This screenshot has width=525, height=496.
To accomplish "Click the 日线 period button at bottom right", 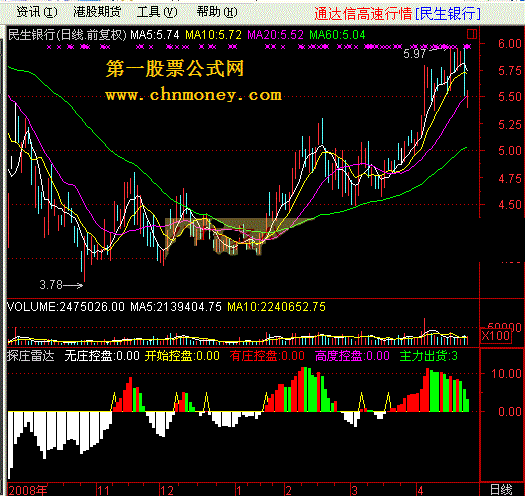I will coord(501,490).
